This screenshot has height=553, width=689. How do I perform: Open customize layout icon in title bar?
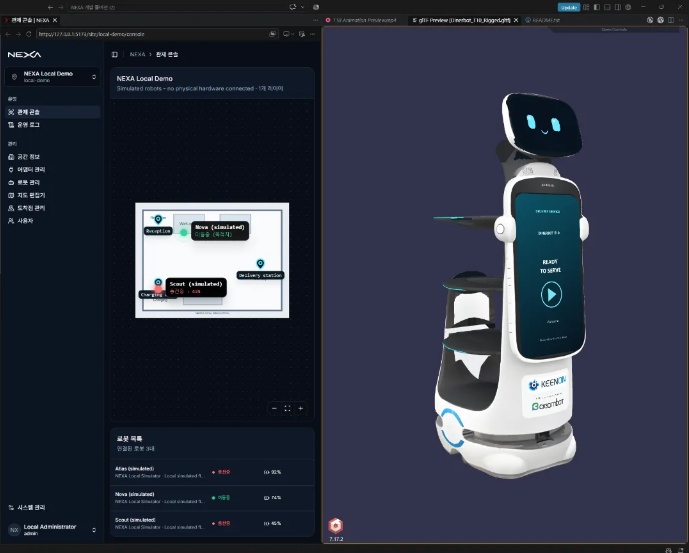point(586,7)
